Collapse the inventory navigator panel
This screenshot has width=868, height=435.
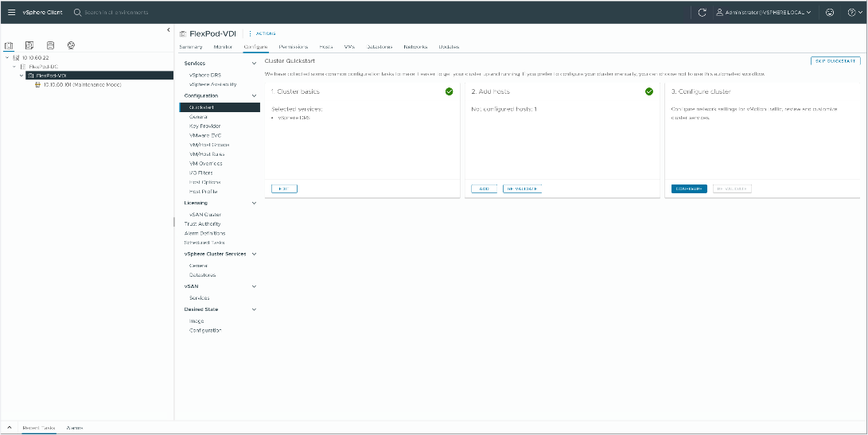[169, 30]
